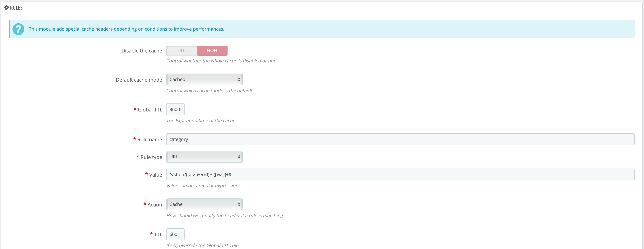Click the Value regular expression field
The height and width of the screenshot is (249, 644).
coord(400,174)
